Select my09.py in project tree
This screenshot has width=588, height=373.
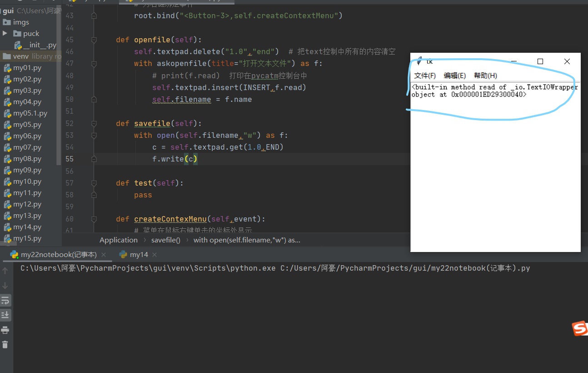pyautogui.click(x=27, y=170)
